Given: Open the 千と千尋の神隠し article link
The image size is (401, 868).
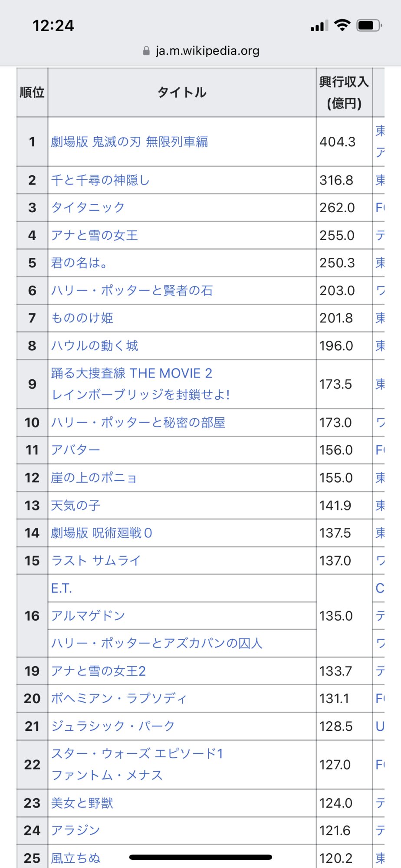Looking at the screenshot, I should (x=100, y=180).
